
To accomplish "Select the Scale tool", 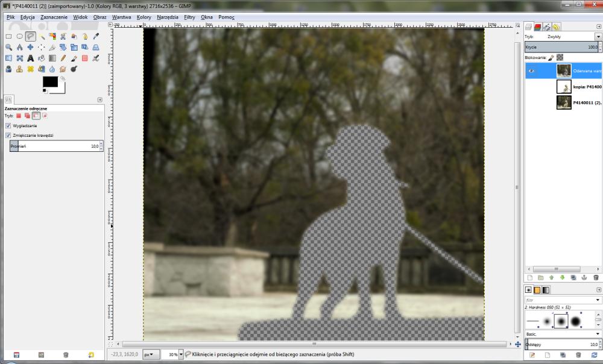I will [74, 47].
